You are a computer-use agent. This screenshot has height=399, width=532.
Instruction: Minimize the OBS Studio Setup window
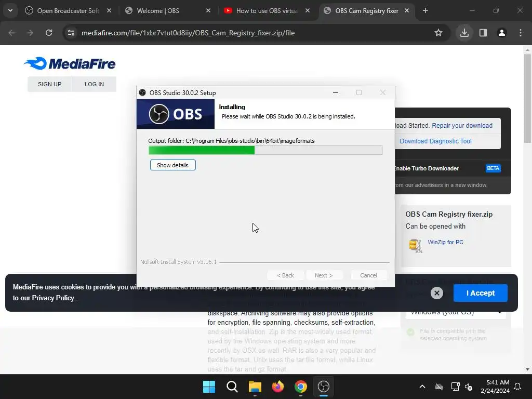tap(336, 92)
